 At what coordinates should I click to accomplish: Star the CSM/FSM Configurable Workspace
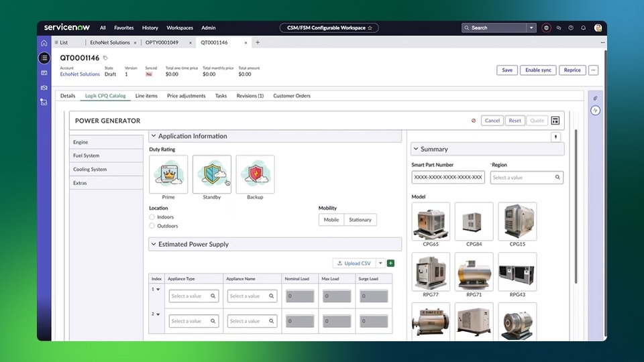point(370,28)
